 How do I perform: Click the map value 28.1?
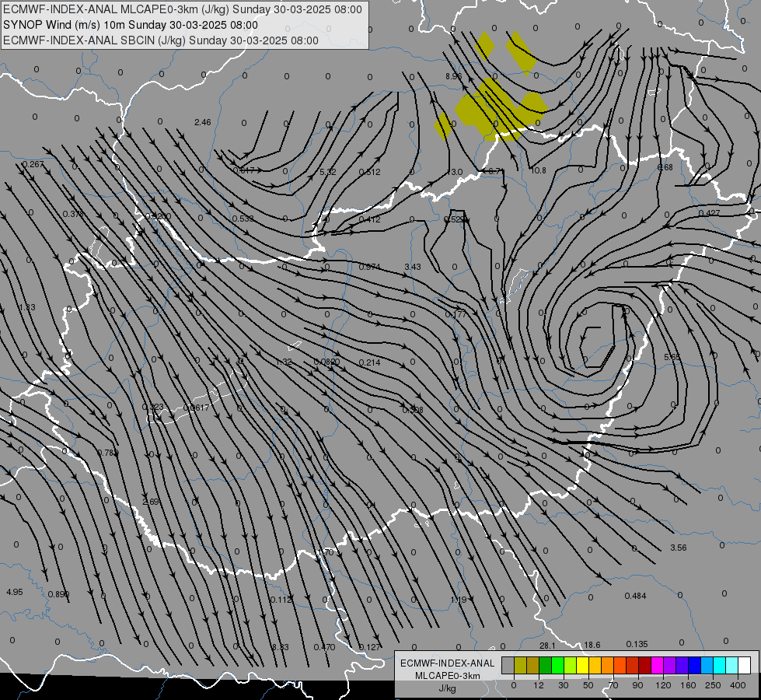[x=547, y=645]
